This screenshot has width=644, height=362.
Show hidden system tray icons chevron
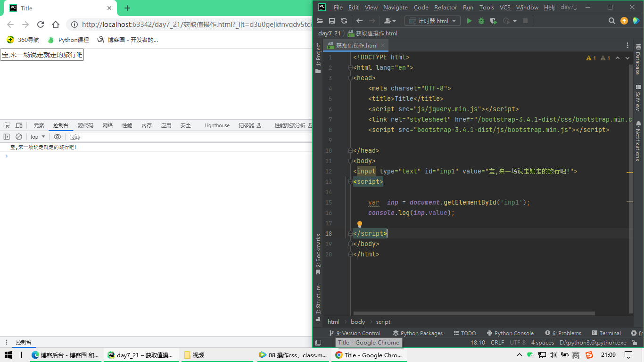click(x=520, y=355)
